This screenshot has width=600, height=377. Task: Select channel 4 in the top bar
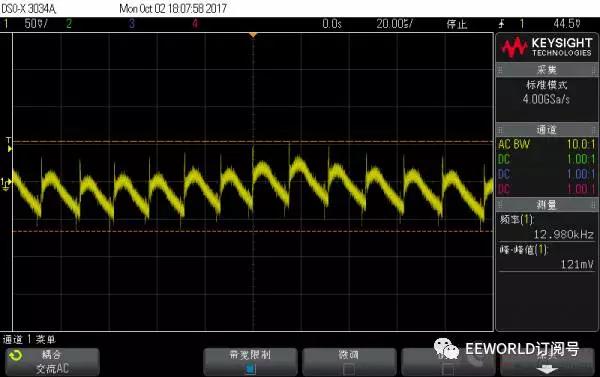(195, 24)
